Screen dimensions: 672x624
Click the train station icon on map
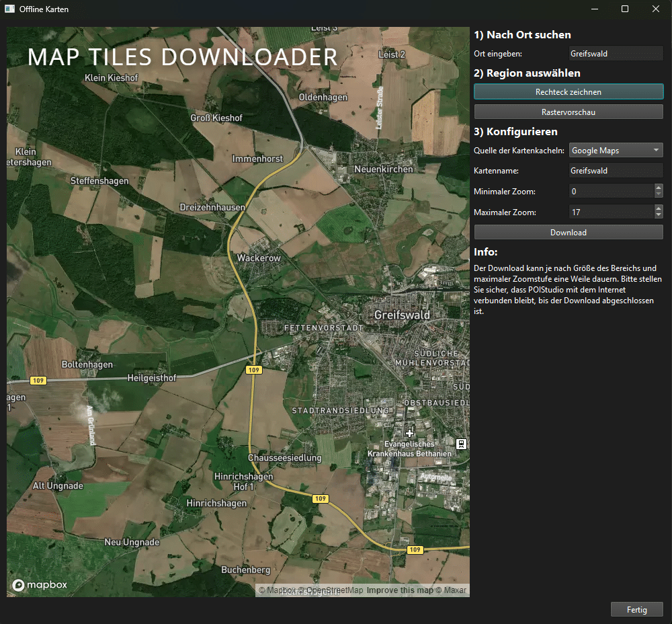(x=461, y=444)
